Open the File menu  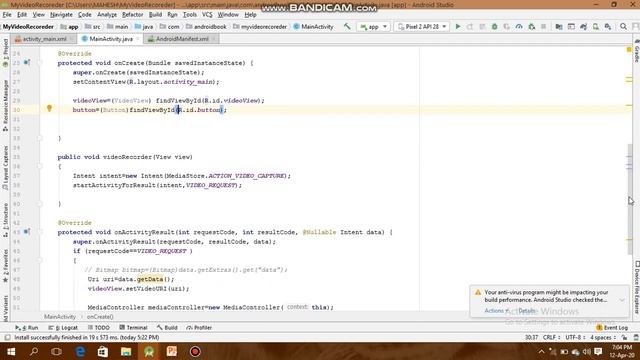[x=7, y=14]
